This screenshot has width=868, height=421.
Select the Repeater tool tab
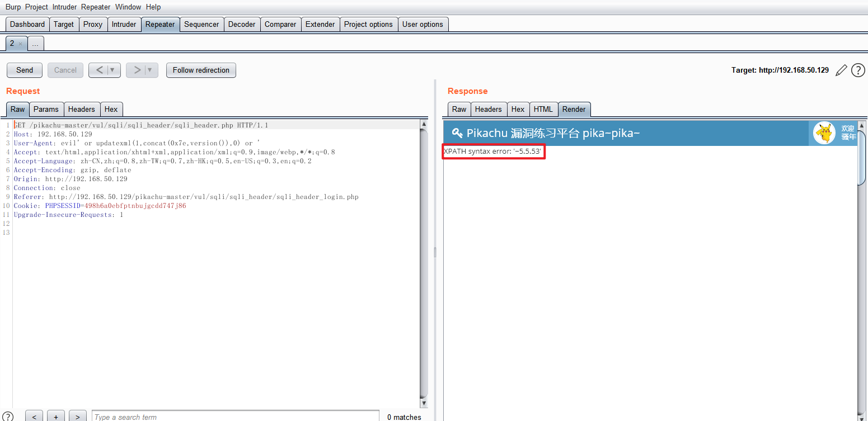coord(160,25)
